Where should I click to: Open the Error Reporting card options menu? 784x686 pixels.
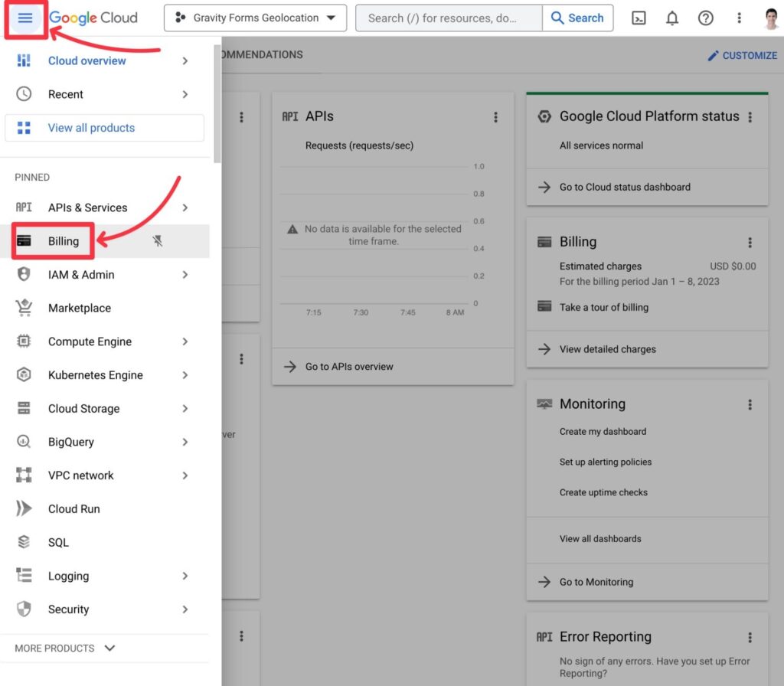tap(750, 636)
